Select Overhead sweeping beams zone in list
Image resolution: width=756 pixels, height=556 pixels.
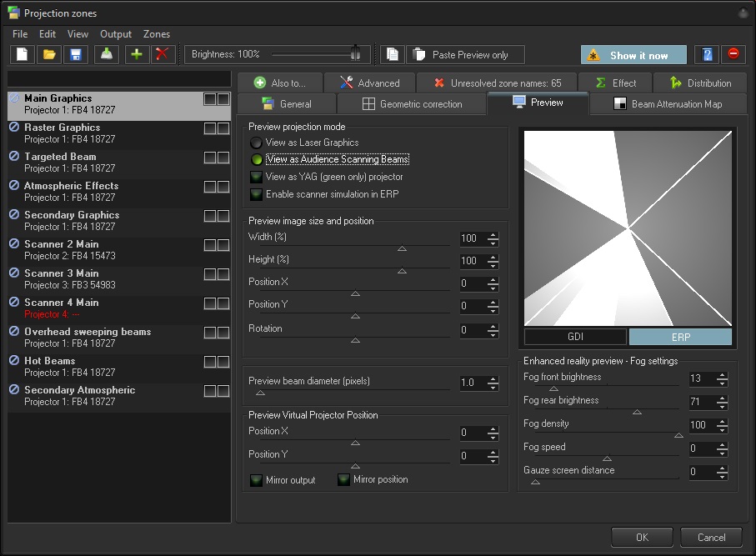(x=88, y=332)
